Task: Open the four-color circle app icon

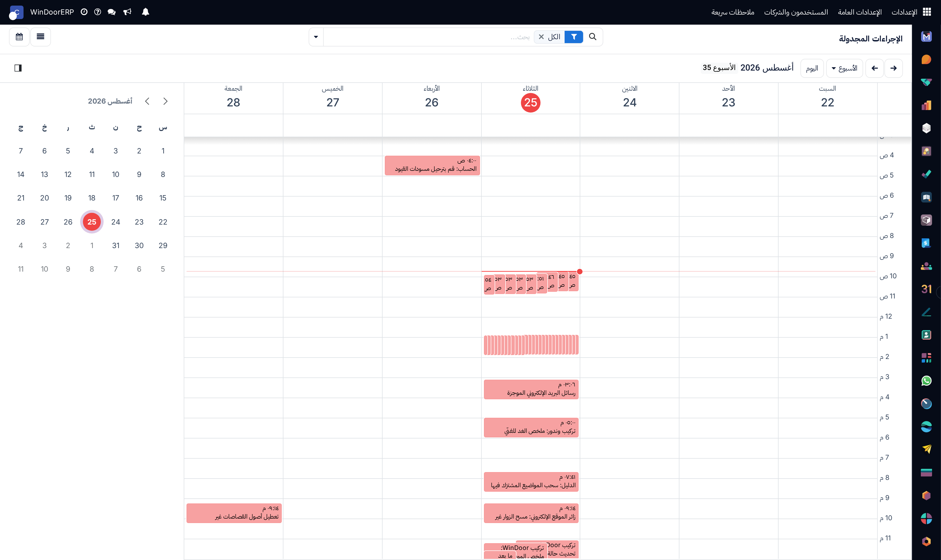Action: click(926, 519)
